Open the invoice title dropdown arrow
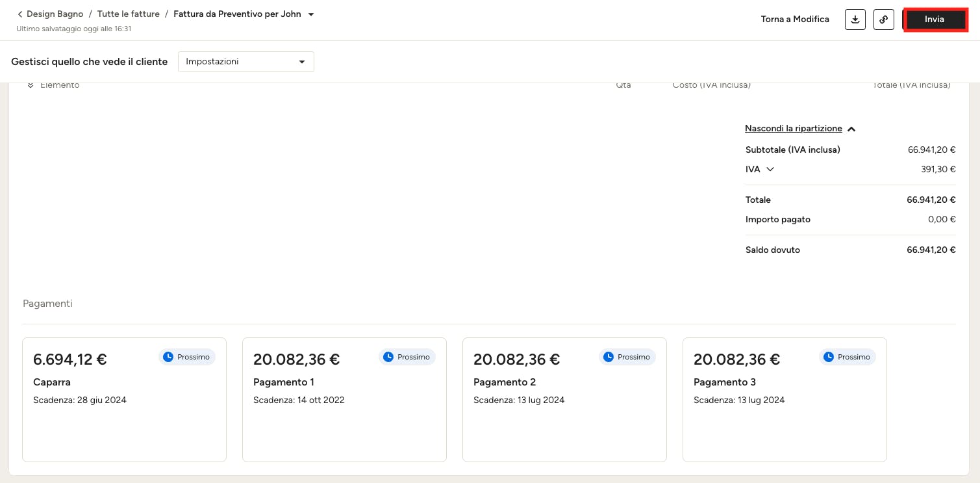The image size is (980, 483). coord(311,14)
